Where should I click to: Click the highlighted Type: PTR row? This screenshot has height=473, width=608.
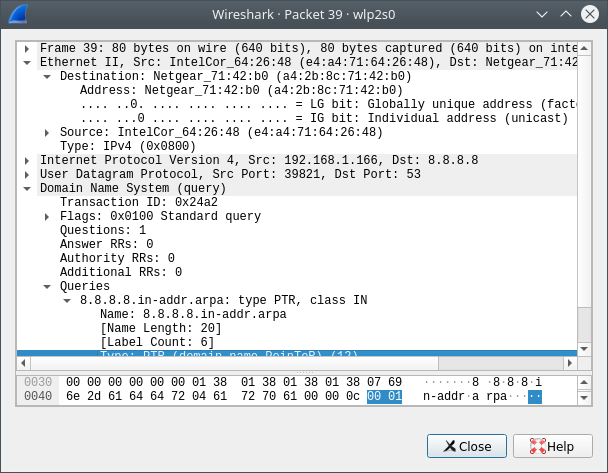pos(297,353)
